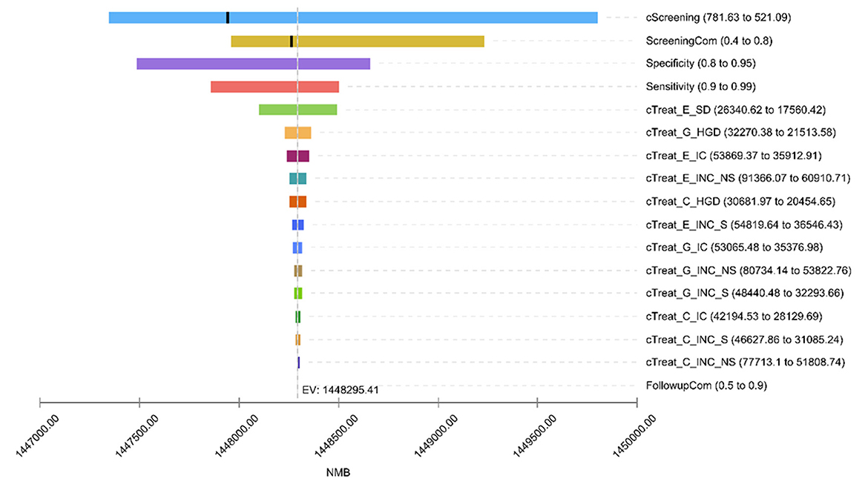
Task: Click the cTreat_C_INC_S parameter label
Action: click(744, 340)
